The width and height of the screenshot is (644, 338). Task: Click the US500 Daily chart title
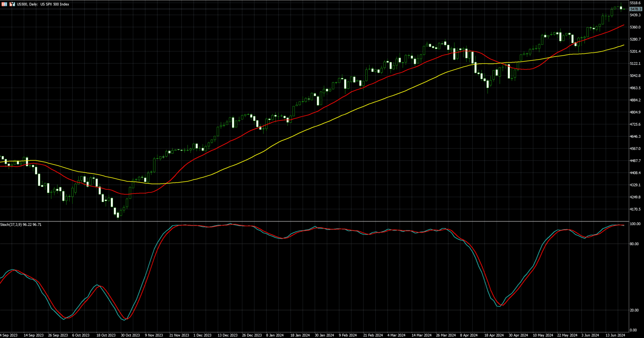[x=43, y=4]
